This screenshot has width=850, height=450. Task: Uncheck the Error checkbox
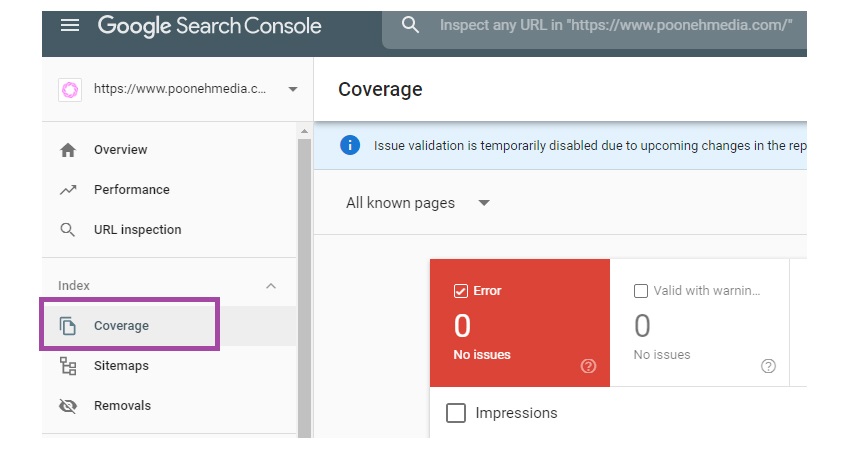pos(460,291)
